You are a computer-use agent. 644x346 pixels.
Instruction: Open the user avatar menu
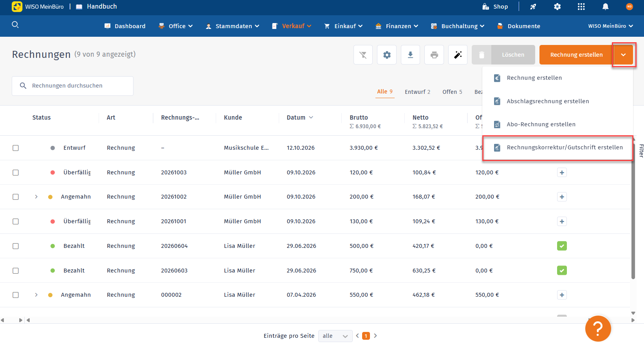[x=630, y=7]
